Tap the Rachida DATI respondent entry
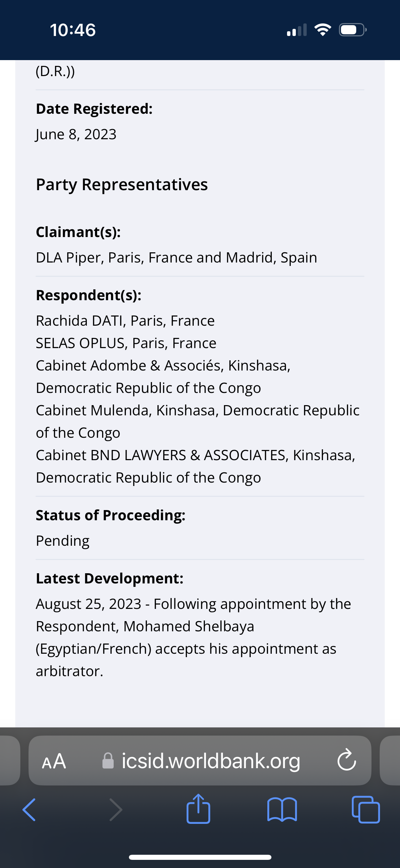 (125, 321)
